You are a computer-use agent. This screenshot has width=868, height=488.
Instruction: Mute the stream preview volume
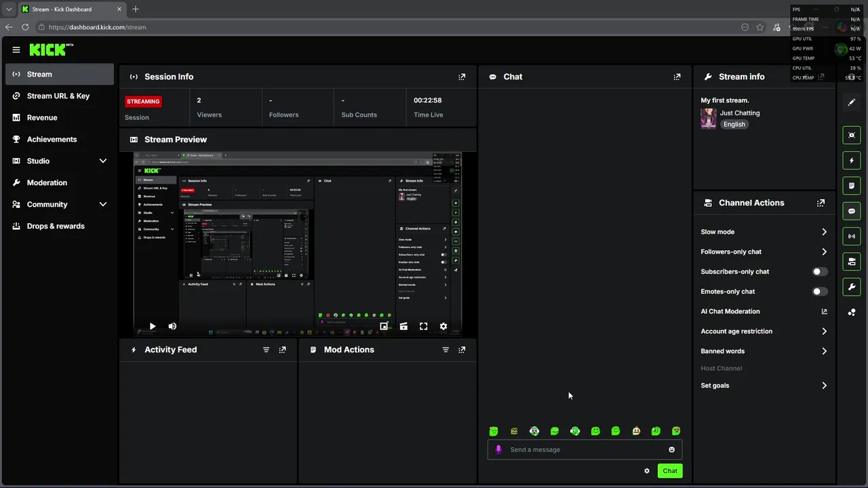point(172,327)
